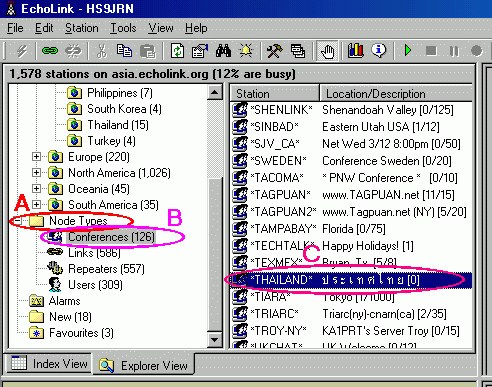Viewport: 492px width, 387px height.
Task: Open Server Message info bubble icon
Action: tap(378, 51)
